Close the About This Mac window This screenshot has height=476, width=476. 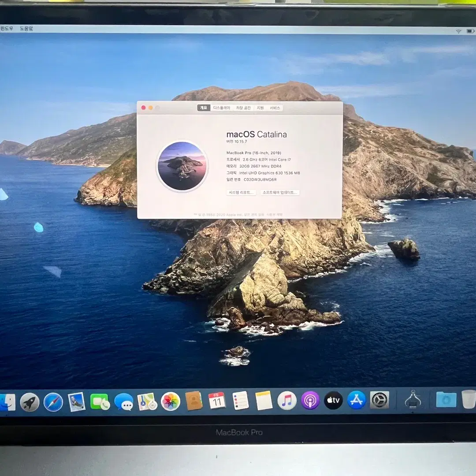click(x=143, y=108)
